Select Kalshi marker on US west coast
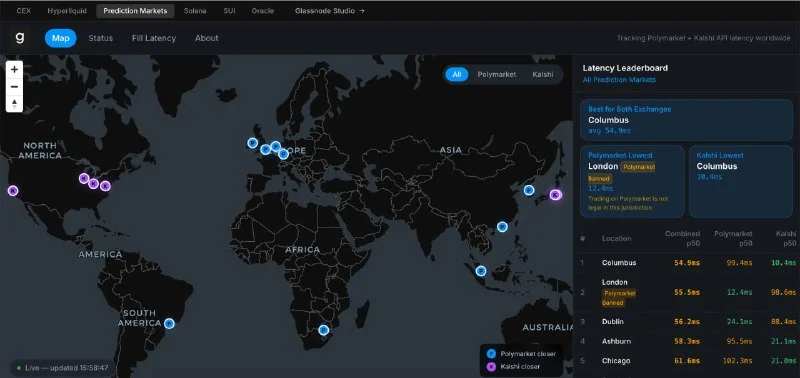 point(13,191)
